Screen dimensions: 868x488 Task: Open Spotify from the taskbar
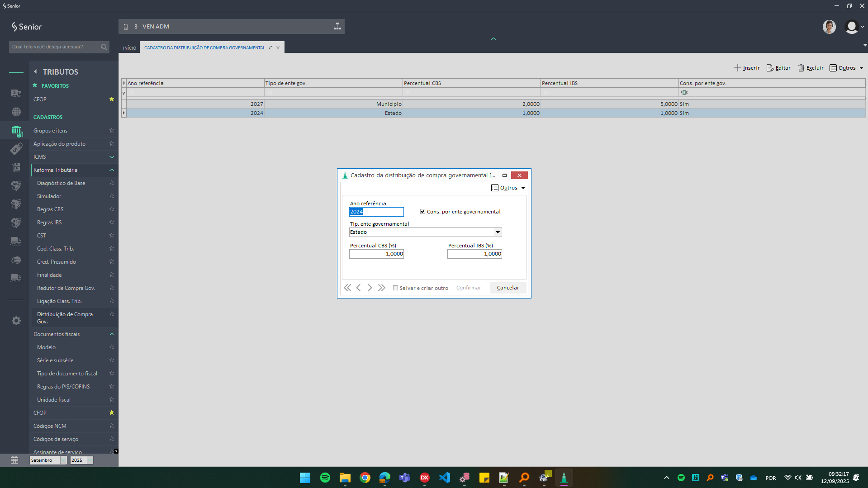pos(325,478)
